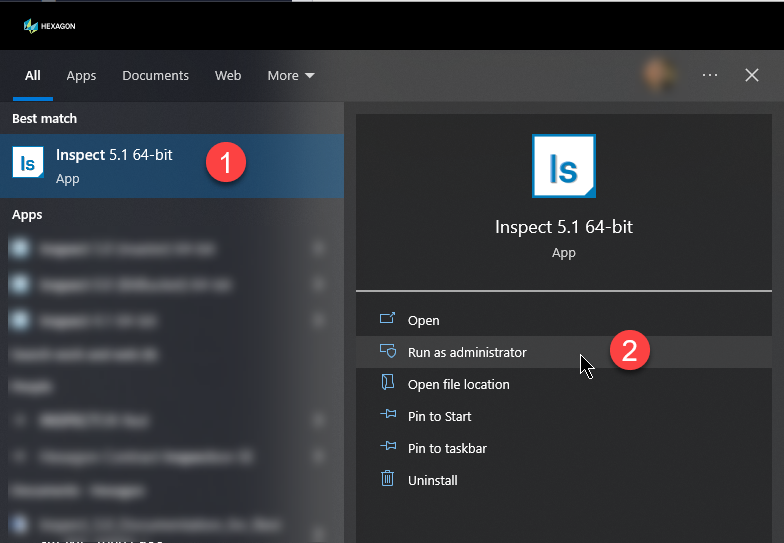Expand the More filters dropdown
This screenshot has width=784, height=543.
[x=290, y=76]
